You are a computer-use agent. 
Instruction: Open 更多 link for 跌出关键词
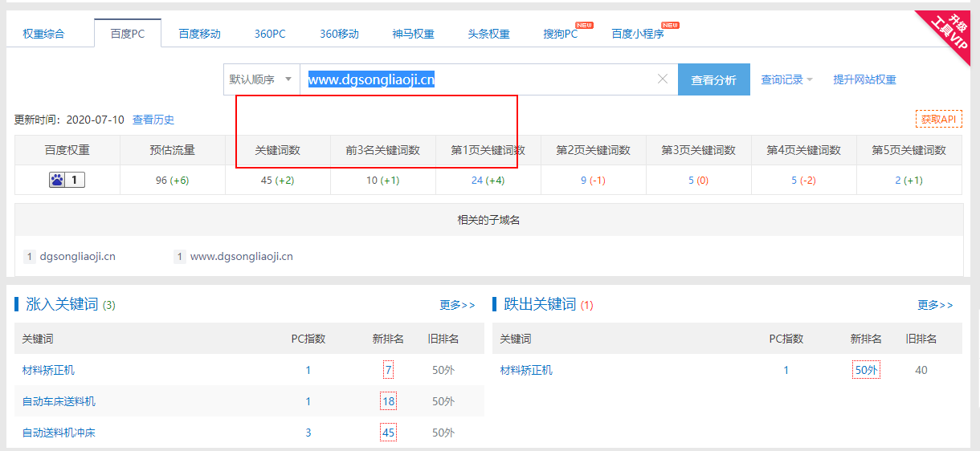[935, 305]
